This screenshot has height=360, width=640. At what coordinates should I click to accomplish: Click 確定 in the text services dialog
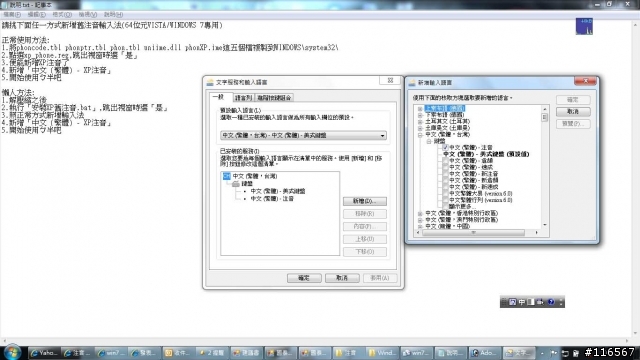pos(304,278)
